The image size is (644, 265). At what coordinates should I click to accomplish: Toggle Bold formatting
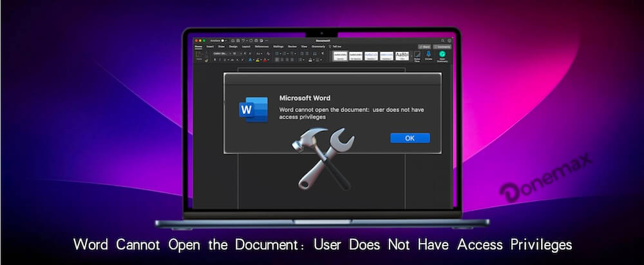pos(215,60)
